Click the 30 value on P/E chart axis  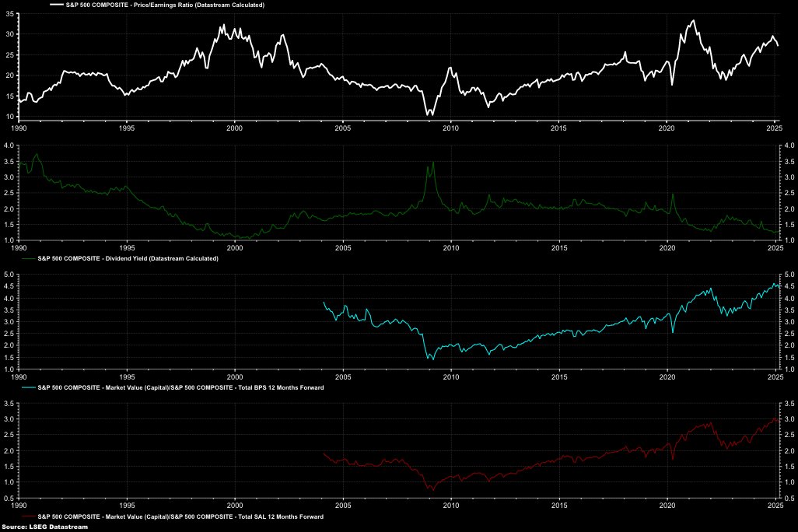(9, 34)
